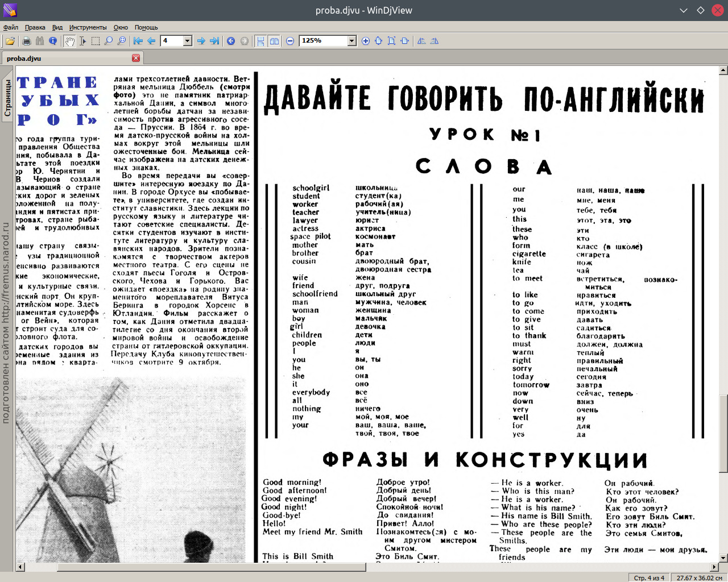Click the horizontal scrollbar left arrow
This screenshot has height=582, width=728.
coord(20,567)
